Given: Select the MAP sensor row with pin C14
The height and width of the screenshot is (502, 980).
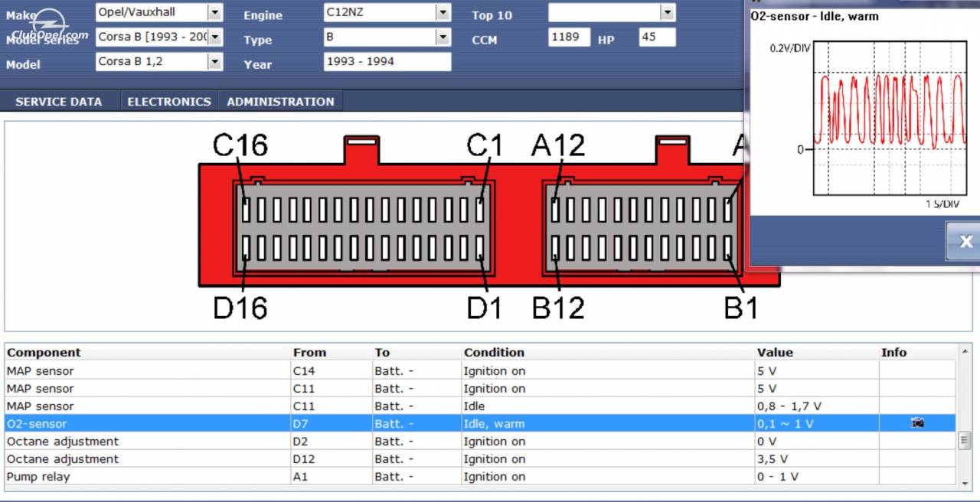Looking at the screenshot, I should coord(481,370).
